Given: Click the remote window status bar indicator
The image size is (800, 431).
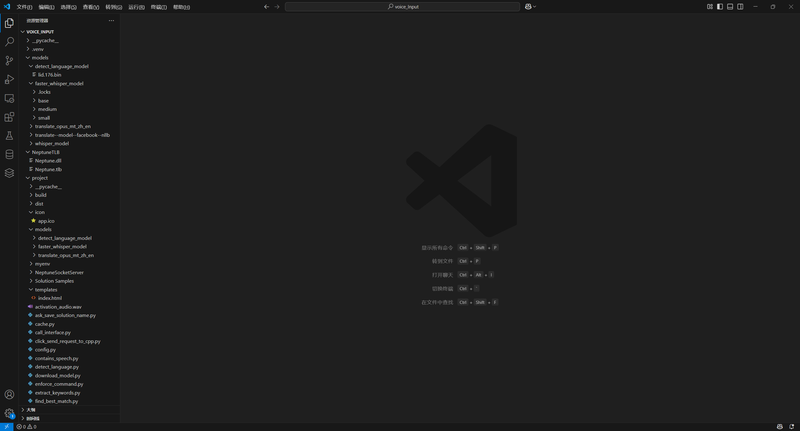Looking at the screenshot, I should click(6, 427).
